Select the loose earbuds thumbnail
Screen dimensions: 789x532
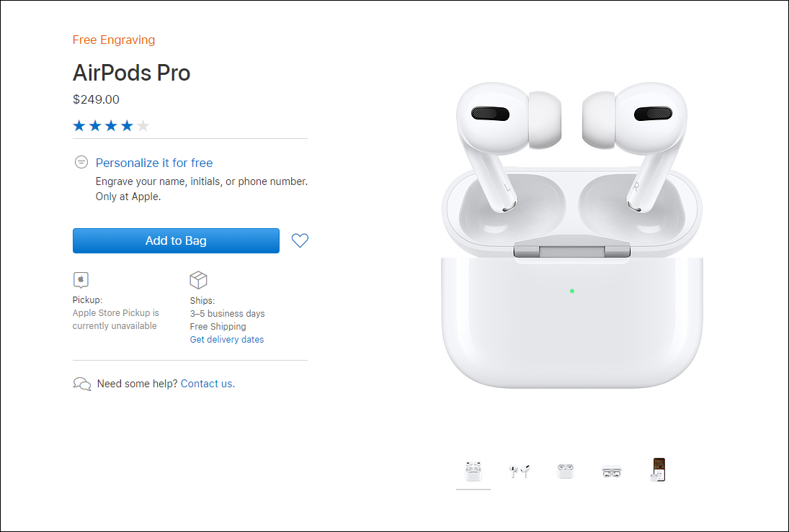coord(520,471)
